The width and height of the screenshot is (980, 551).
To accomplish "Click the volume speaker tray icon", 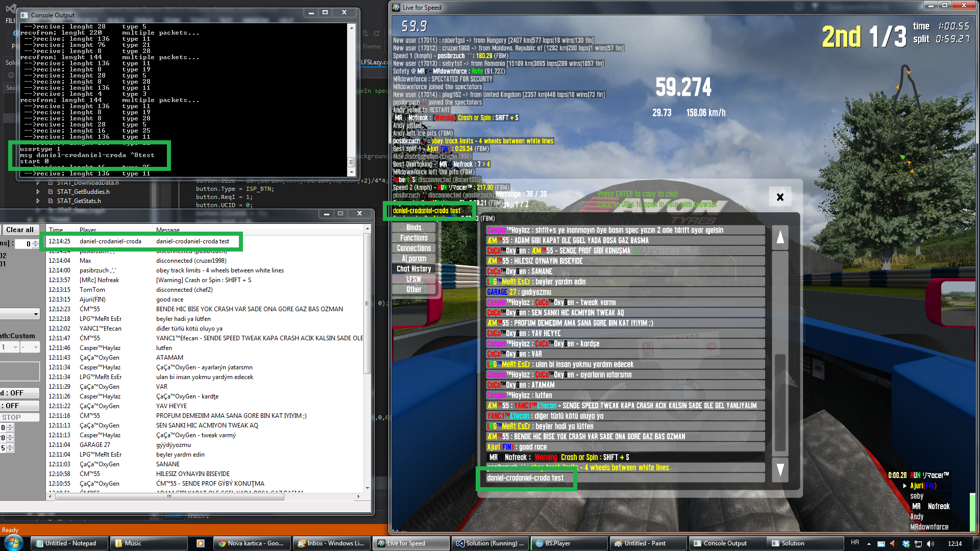I will pyautogui.click(x=930, y=544).
